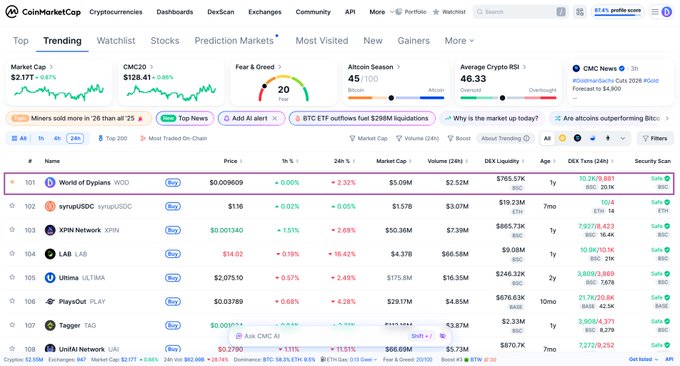Image resolution: width=680 pixels, height=366 pixels.
Task: Open the World of Dypians coin logo
Action: [x=50, y=183]
